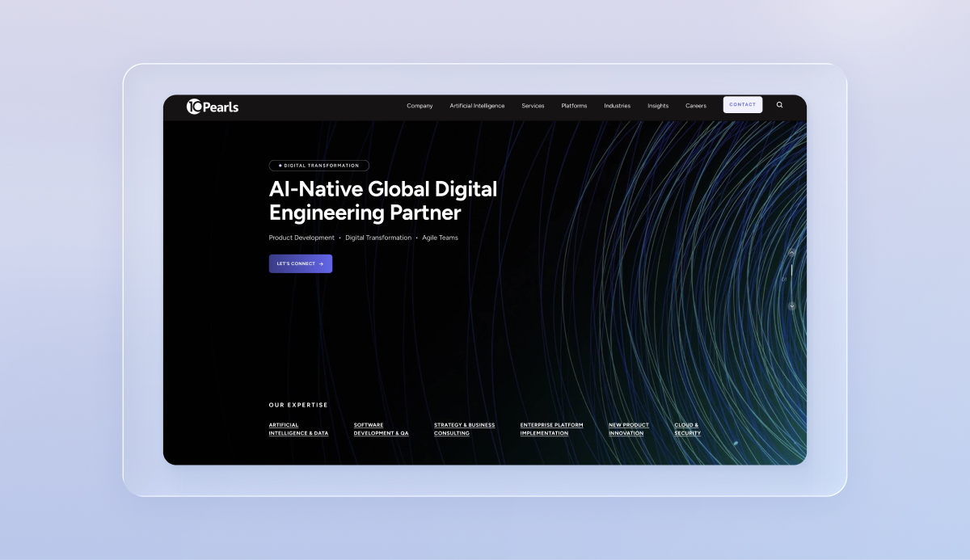Open New Product Innovation link
This screenshot has height=560, width=970.
(628, 429)
